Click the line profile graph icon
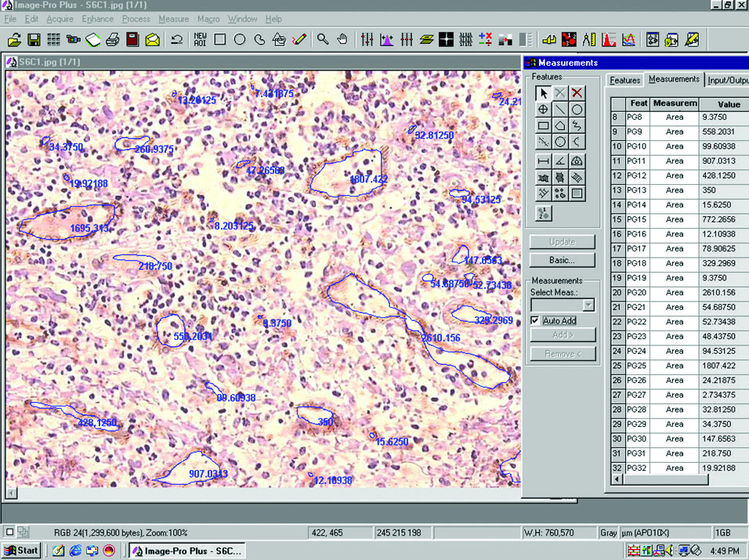749x560 pixels. (628, 40)
